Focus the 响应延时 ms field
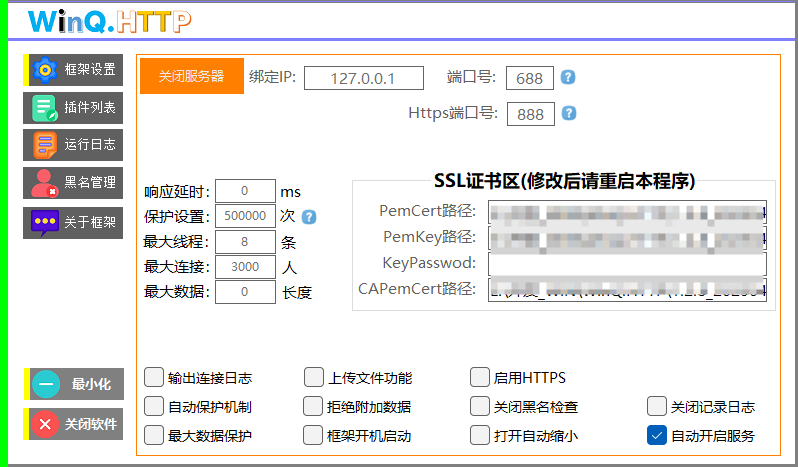This screenshot has width=798, height=467. pos(245,191)
